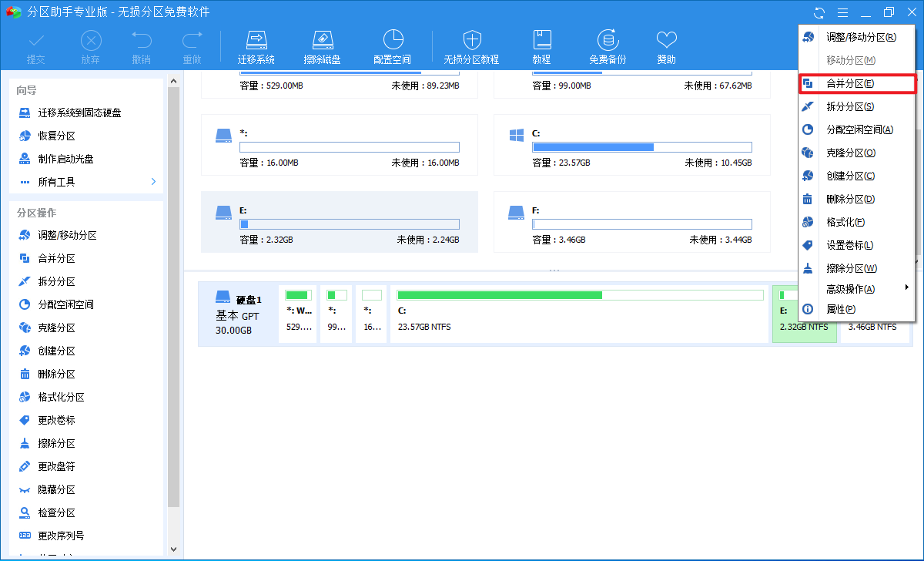This screenshot has height=561, width=924.
Task: Click the left sidebar vertical scrollbar
Action: click(x=173, y=316)
